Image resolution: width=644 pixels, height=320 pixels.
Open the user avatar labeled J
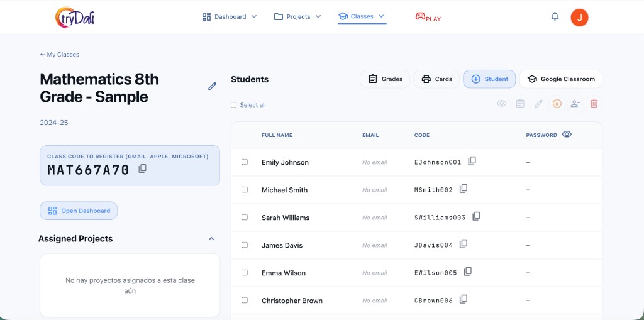point(579,17)
